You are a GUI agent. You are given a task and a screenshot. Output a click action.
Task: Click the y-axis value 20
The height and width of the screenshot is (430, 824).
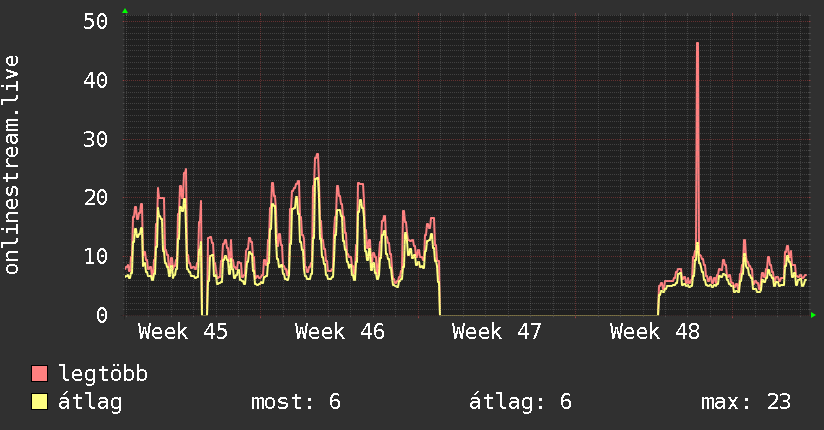pyautogui.click(x=96, y=198)
